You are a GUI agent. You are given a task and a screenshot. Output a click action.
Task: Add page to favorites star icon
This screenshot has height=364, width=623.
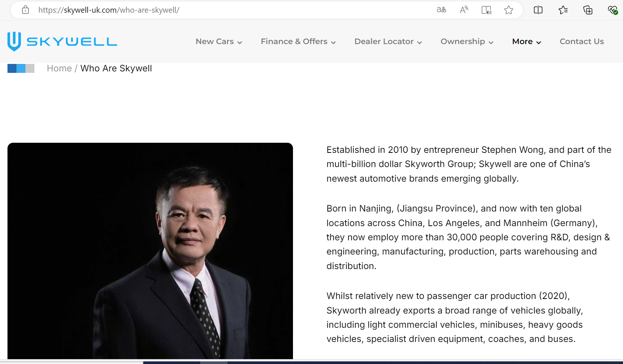pyautogui.click(x=509, y=10)
